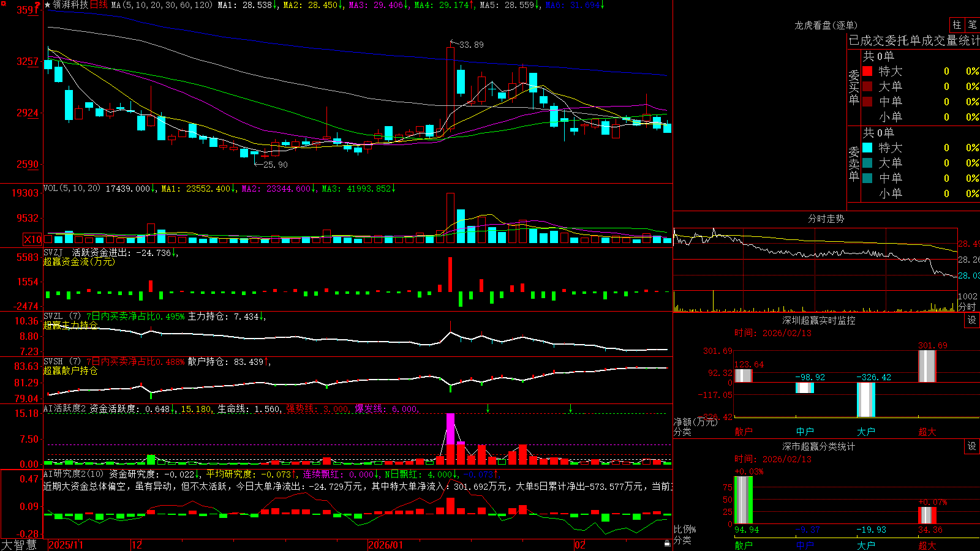The width and height of the screenshot is (980, 551).
Task: Click the VOL(5,10,20) indicator label
Action: point(72,189)
